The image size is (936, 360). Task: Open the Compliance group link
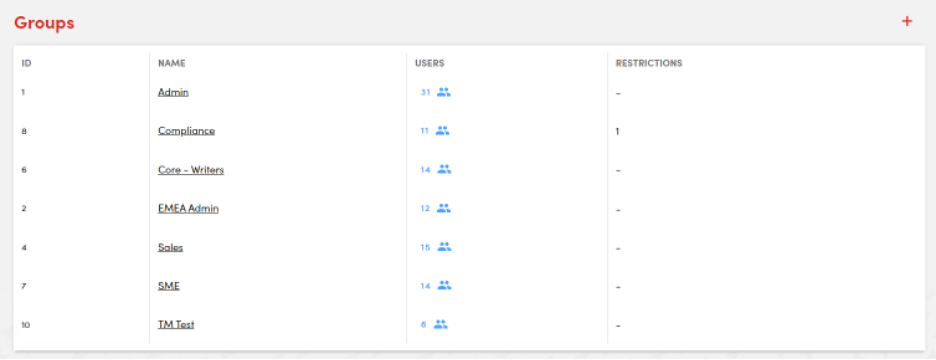pos(186,131)
